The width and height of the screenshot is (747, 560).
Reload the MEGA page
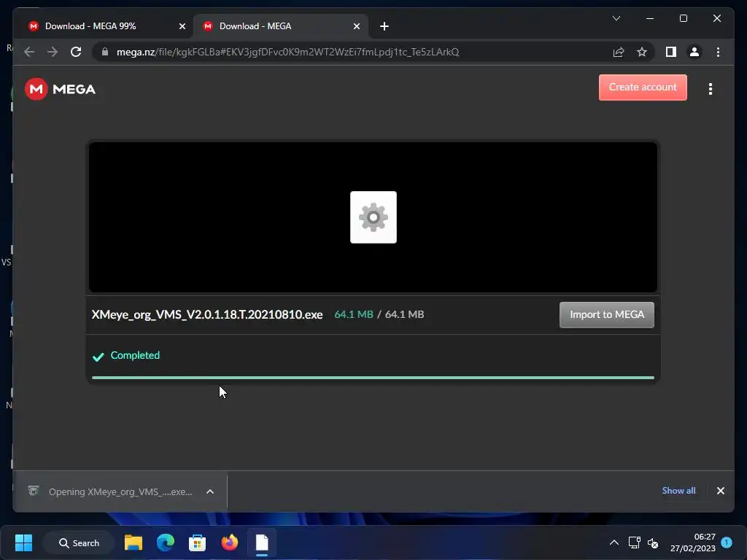(x=76, y=52)
